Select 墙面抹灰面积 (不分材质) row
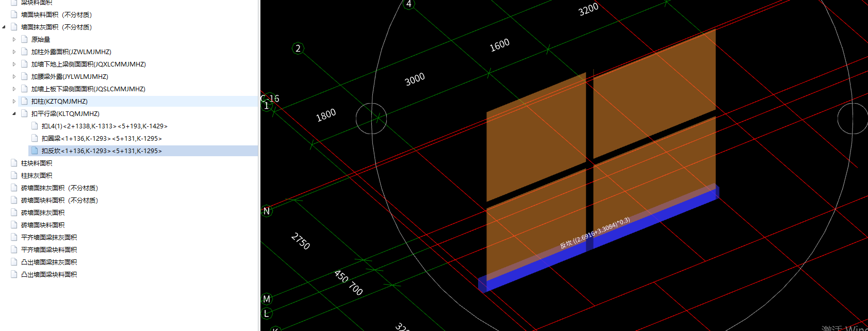The width and height of the screenshot is (868, 331). pos(56,27)
